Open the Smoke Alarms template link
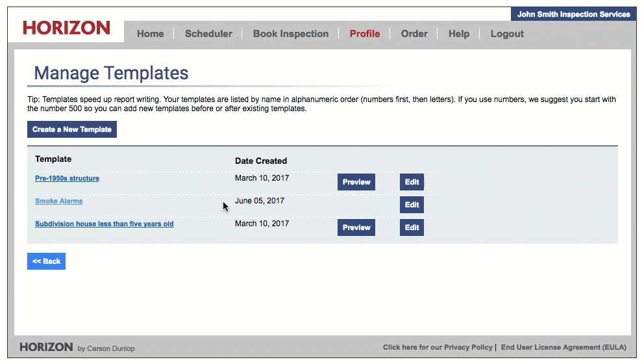 tap(58, 201)
